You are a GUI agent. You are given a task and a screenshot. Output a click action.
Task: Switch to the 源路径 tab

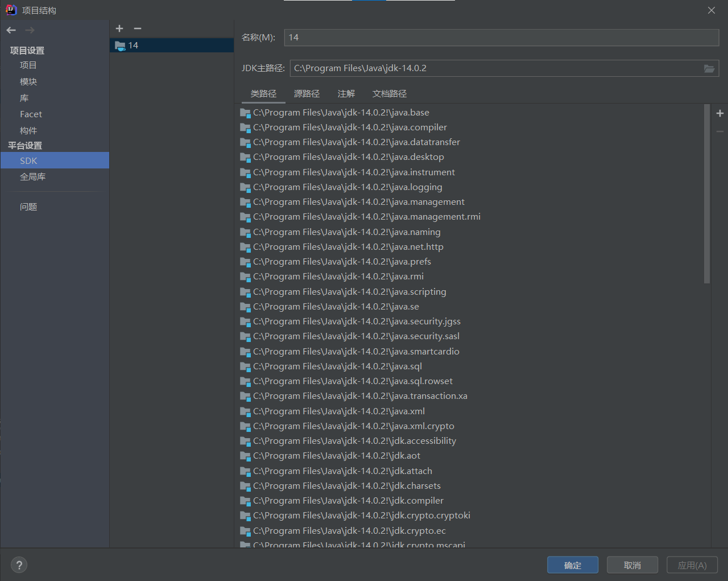[x=307, y=94]
